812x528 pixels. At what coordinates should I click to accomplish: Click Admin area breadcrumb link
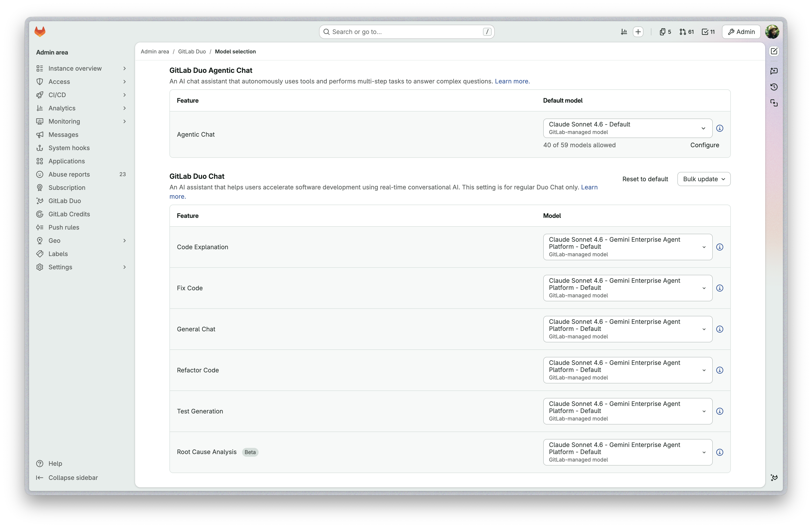pyautogui.click(x=155, y=51)
